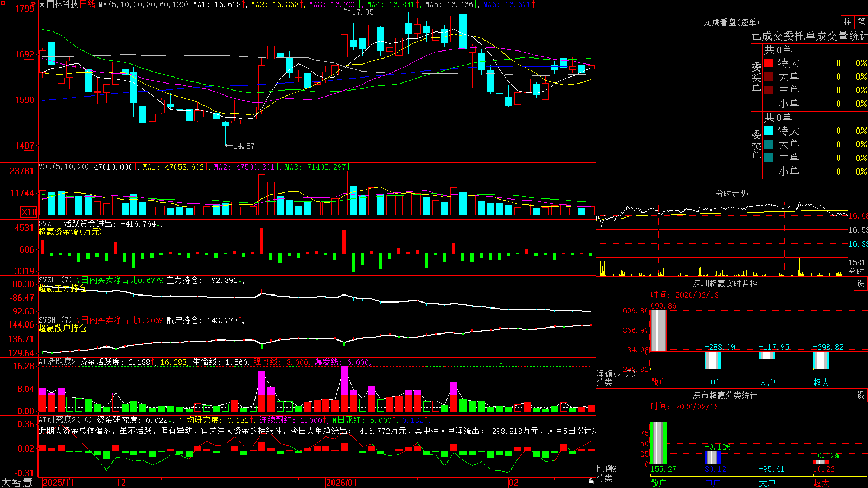Click the lock icon on the timeline bar
Screen dimensions: 868x488
click(x=591, y=481)
